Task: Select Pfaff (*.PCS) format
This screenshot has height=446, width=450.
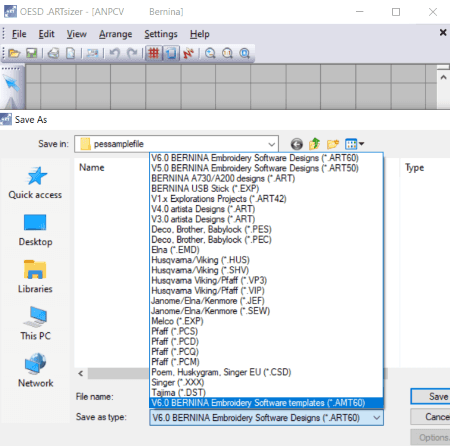Action: point(266,331)
